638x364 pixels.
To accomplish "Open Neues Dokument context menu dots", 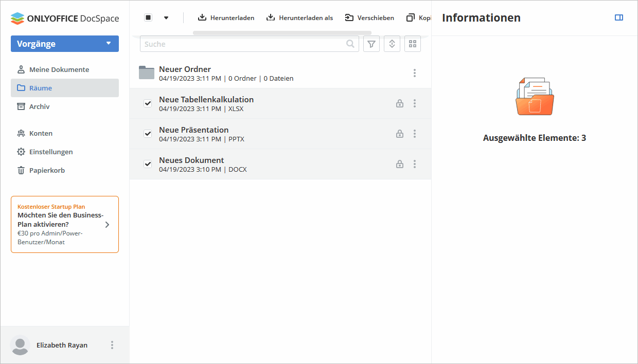I will [415, 164].
